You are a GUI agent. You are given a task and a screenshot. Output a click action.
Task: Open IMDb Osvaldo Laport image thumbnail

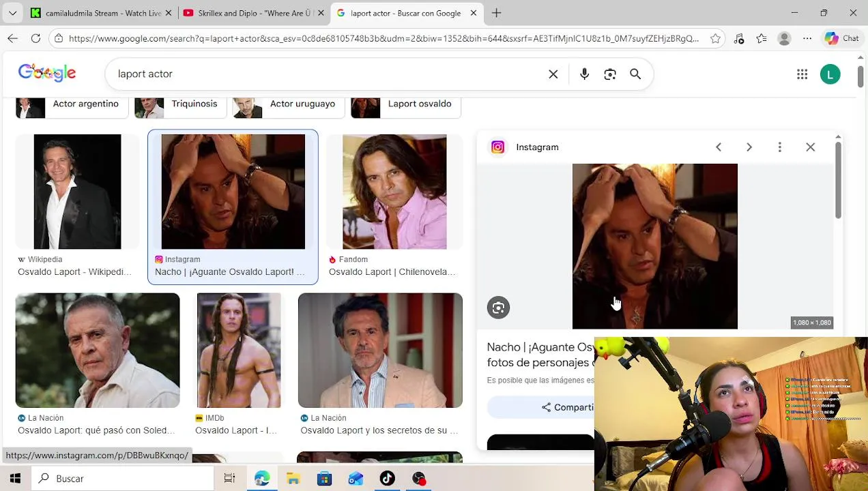click(239, 351)
